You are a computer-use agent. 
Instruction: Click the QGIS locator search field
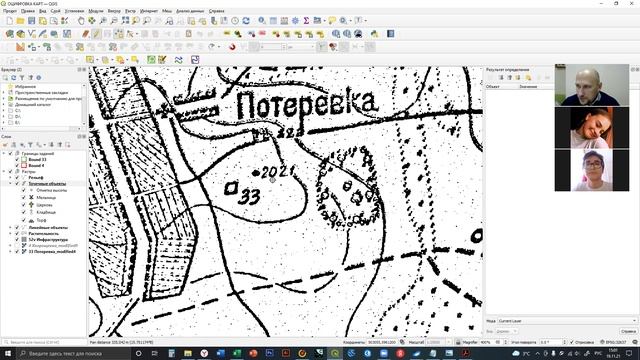44,342
